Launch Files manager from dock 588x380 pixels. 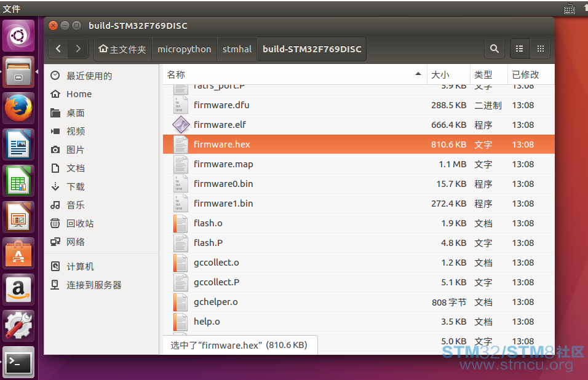click(18, 72)
